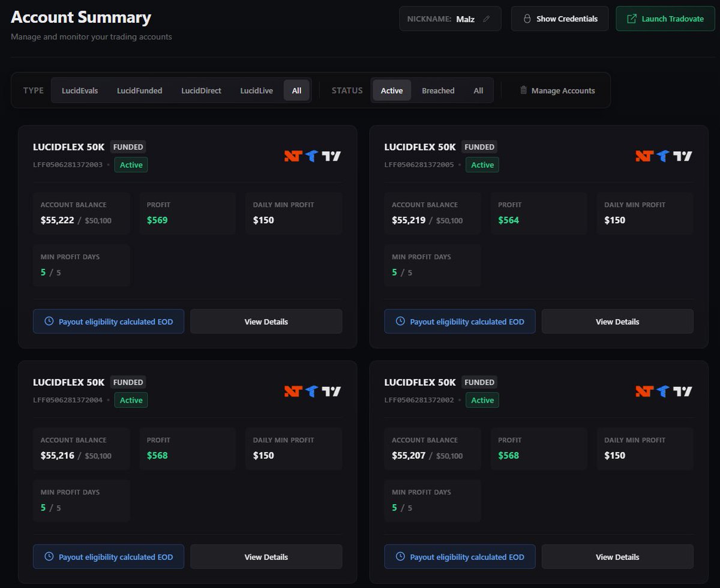Click payout eligibility notice for LFF0506281372004

pyautogui.click(x=109, y=557)
